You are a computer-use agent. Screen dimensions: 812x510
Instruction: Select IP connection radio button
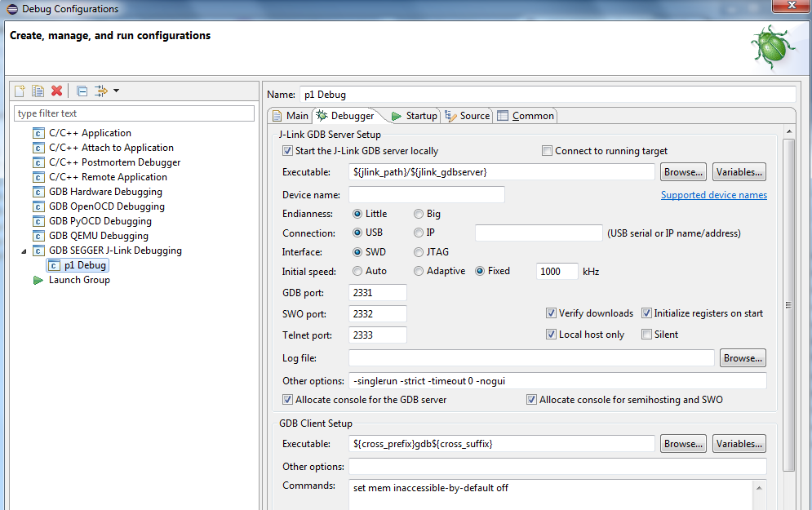click(x=419, y=233)
